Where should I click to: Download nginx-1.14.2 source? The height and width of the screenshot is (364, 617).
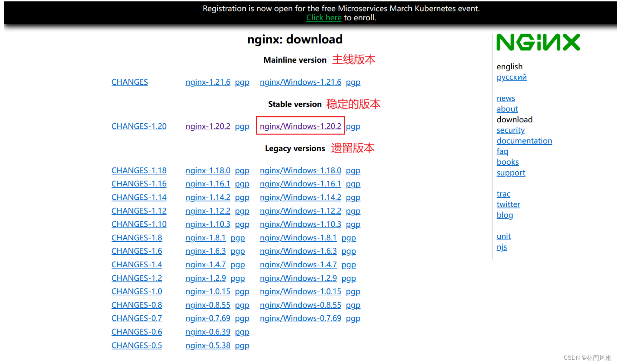pyautogui.click(x=208, y=197)
